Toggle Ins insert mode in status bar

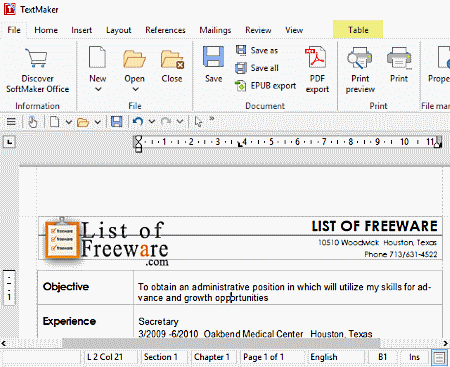pyautogui.click(x=414, y=357)
